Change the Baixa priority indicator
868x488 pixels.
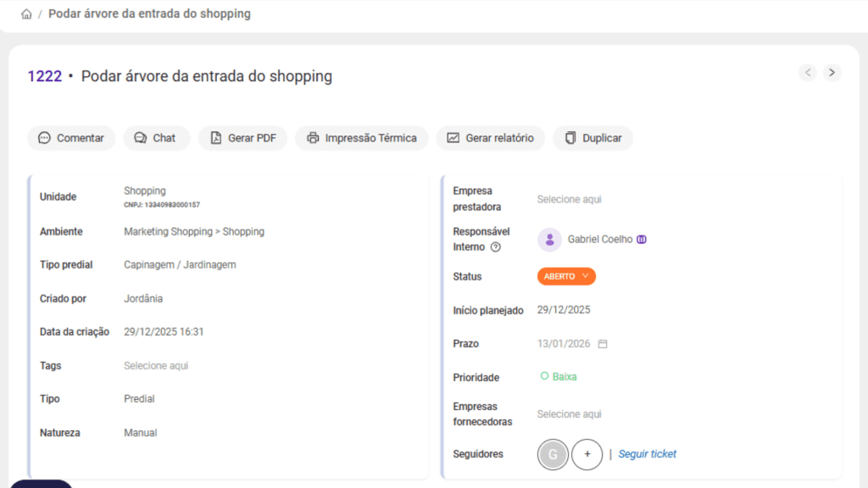click(x=559, y=377)
